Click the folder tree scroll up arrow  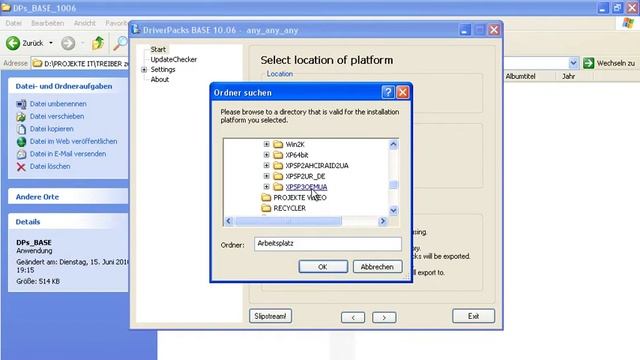393,144
